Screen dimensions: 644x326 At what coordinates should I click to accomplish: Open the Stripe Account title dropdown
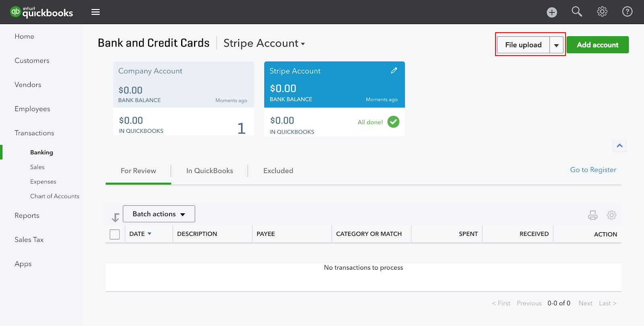[264, 43]
